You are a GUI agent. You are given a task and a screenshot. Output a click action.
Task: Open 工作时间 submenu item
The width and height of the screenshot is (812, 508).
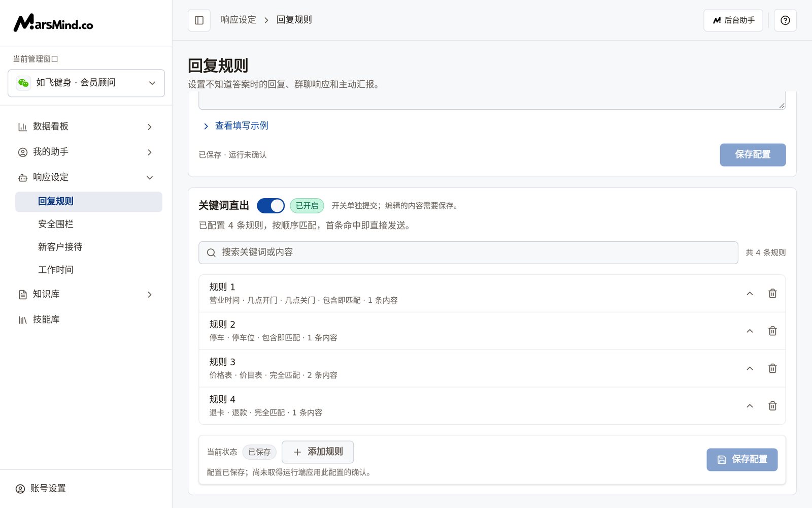(89, 270)
